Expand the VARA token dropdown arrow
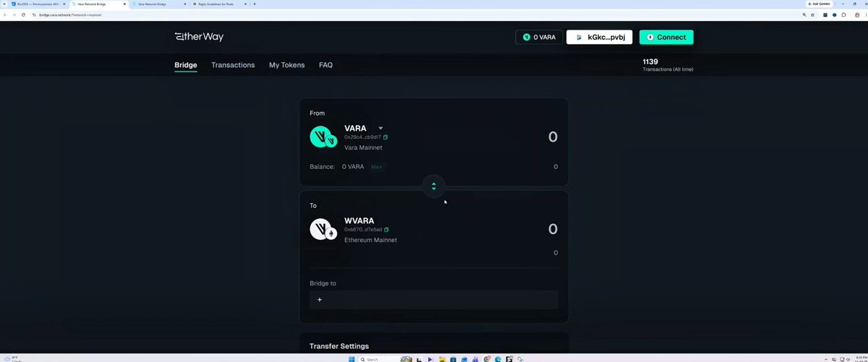Image resolution: width=868 pixels, height=362 pixels. pos(380,129)
